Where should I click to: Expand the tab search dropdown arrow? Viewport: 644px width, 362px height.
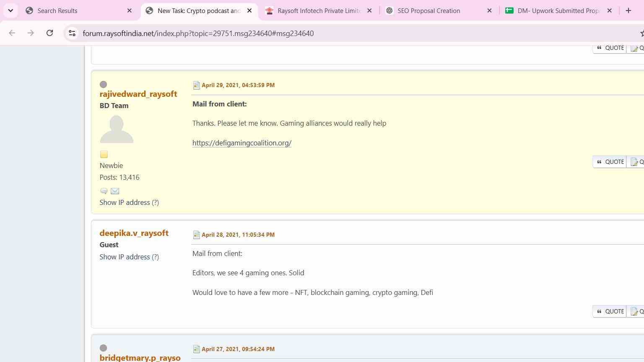(x=10, y=10)
